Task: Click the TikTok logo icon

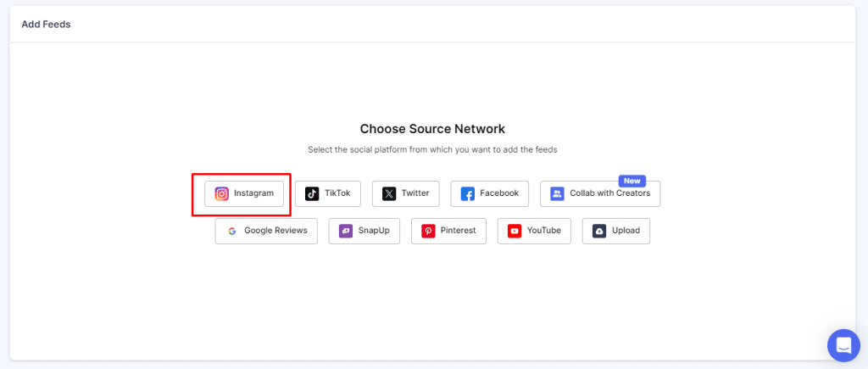Action: coord(312,193)
